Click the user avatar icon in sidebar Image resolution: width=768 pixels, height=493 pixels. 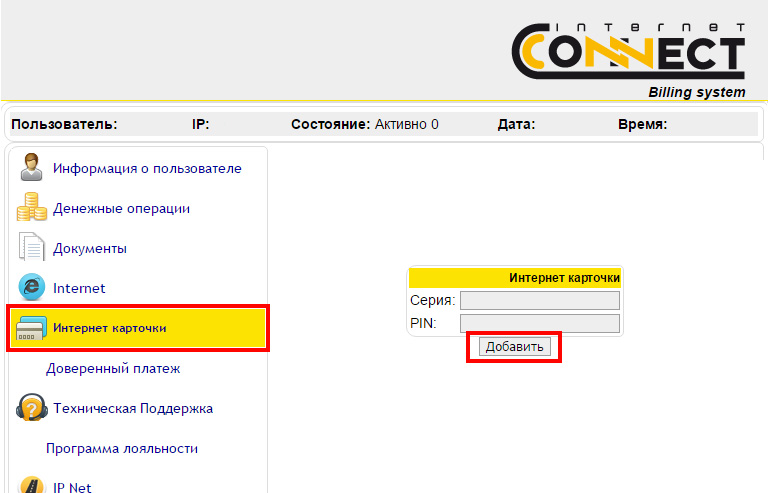click(x=32, y=168)
